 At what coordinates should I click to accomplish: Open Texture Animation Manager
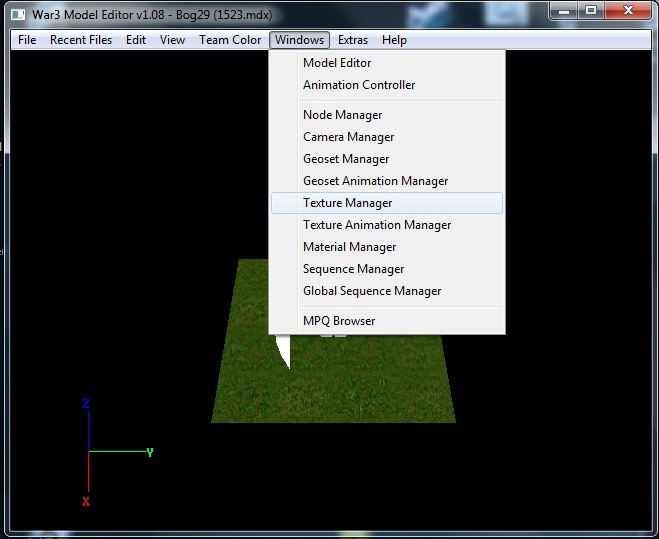click(387, 225)
